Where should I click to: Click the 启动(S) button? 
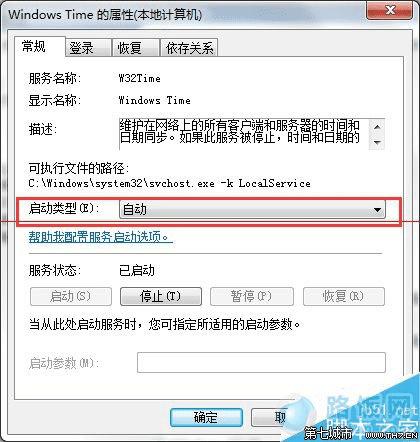[x=71, y=296]
